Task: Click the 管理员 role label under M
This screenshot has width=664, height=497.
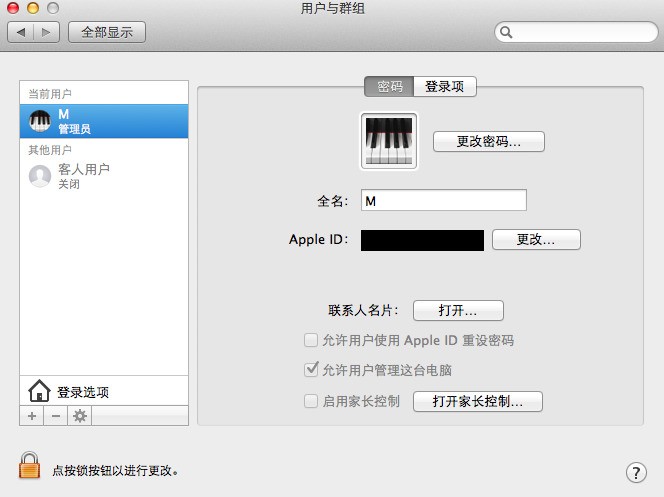Action: [75, 129]
